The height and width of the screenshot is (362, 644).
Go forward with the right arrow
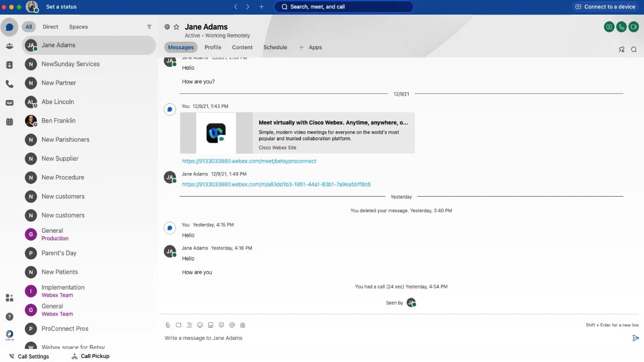click(x=248, y=7)
